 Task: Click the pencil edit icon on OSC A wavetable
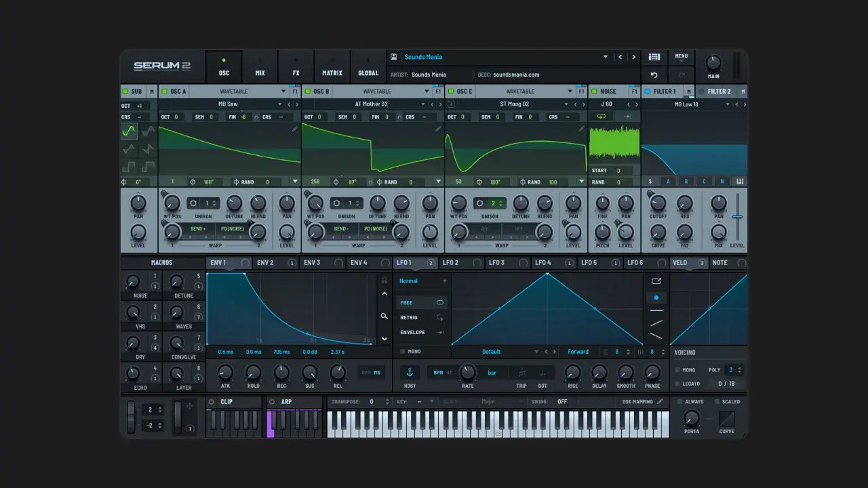(295, 128)
